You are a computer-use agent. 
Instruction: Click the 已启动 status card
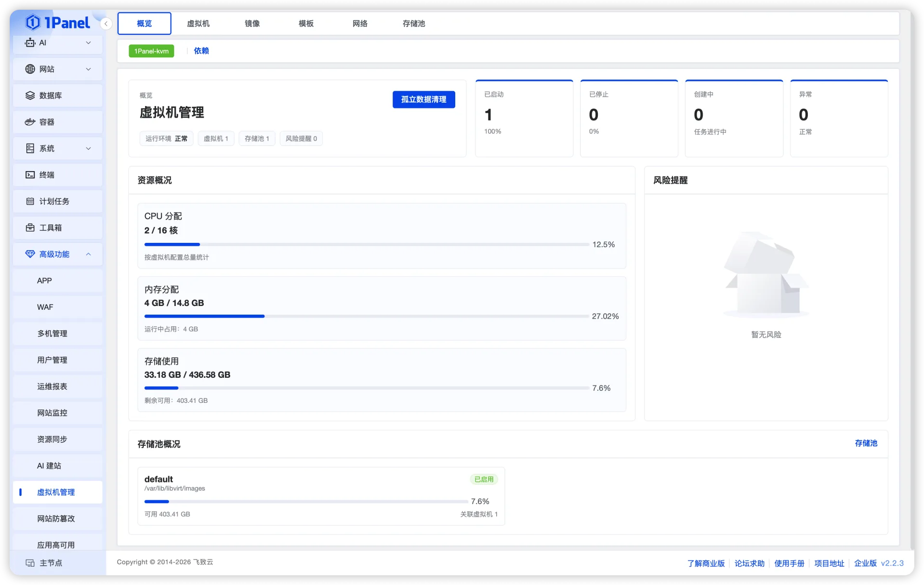[x=524, y=118]
